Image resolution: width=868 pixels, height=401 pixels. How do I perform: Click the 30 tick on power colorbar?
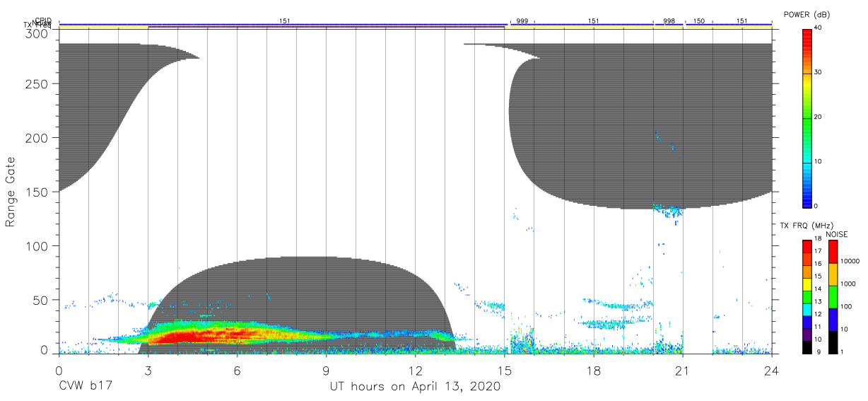819,72
